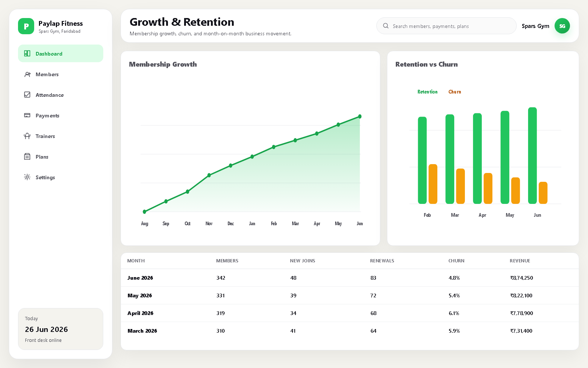The image size is (588, 368).
Task: Click the Attendance checkbox icon in sidebar
Action: point(27,95)
